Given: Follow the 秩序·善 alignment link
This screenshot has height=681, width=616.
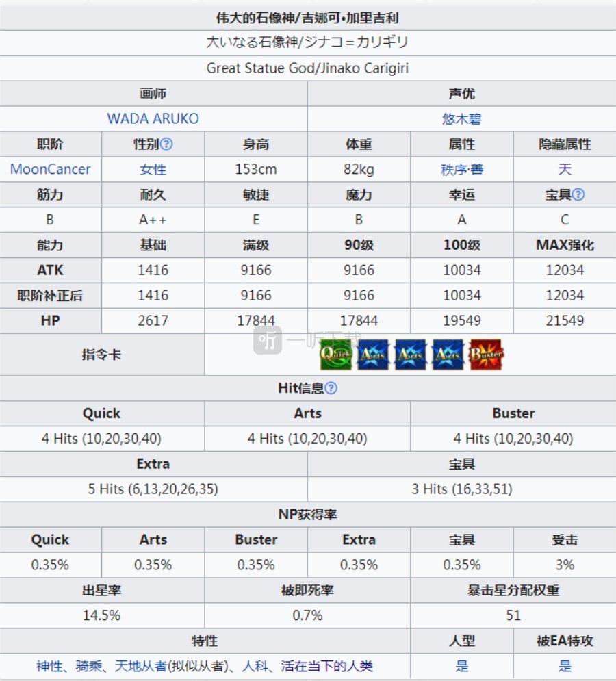Looking at the screenshot, I should (462, 169).
